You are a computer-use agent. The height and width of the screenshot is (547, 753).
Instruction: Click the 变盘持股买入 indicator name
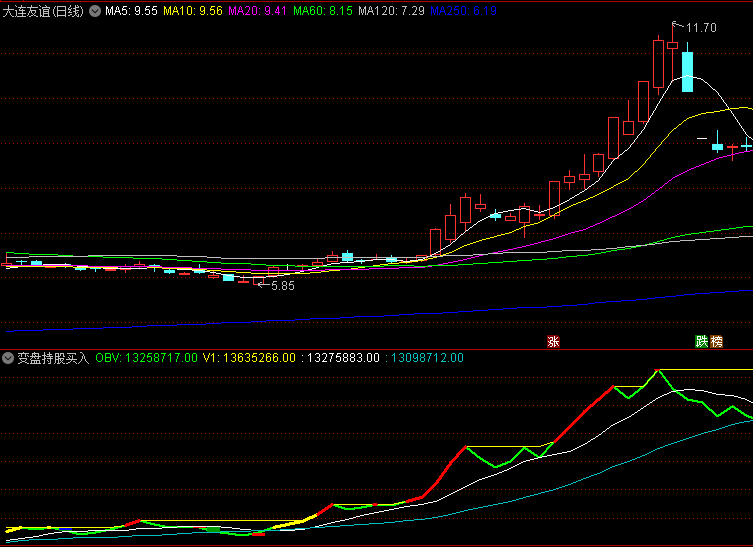click(53, 358)
